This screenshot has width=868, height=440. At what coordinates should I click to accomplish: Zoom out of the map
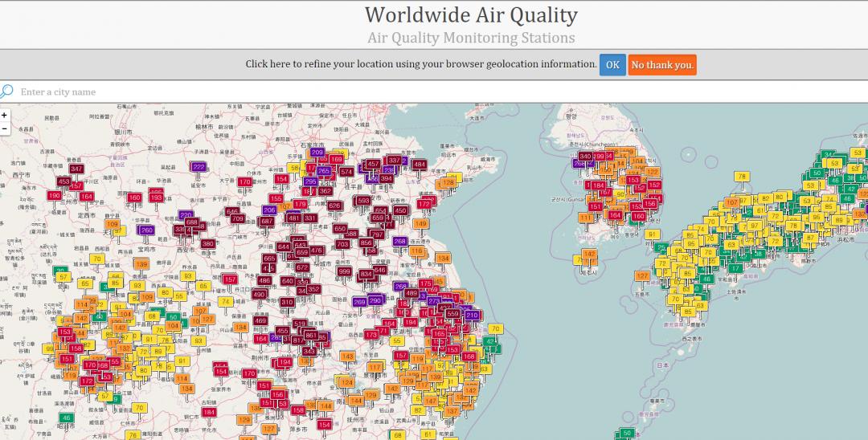5,128
